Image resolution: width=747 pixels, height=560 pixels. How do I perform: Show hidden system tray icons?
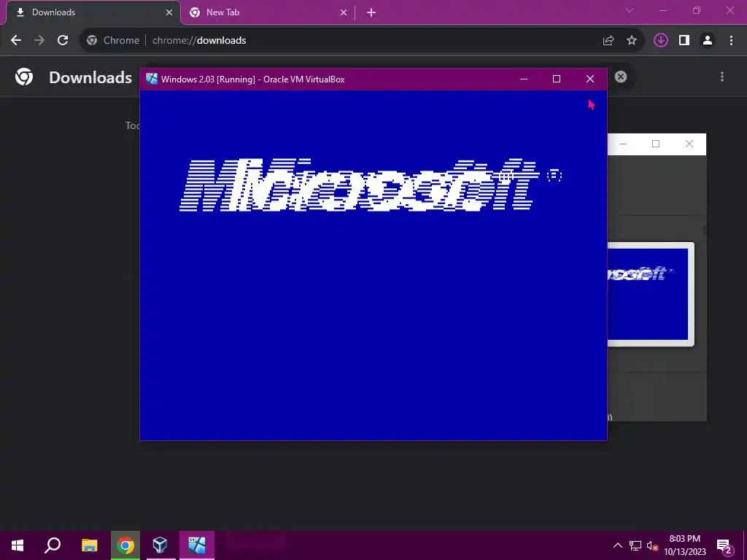(617, 545)
